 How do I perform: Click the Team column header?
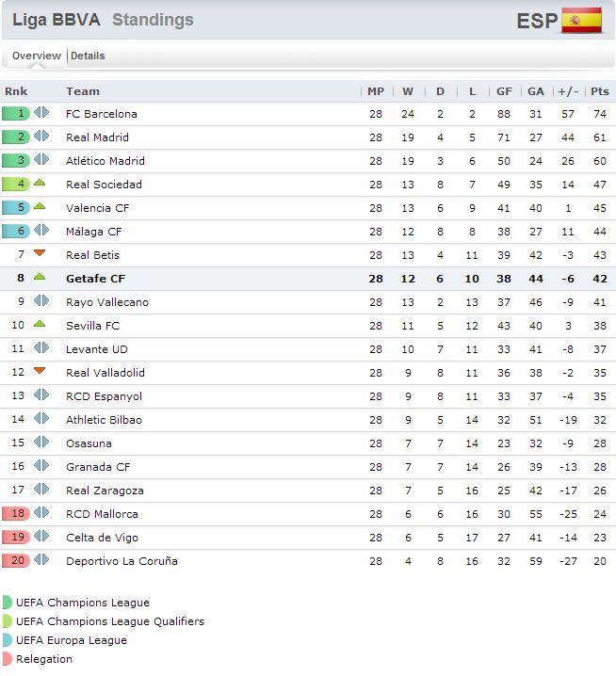[83, 91]
